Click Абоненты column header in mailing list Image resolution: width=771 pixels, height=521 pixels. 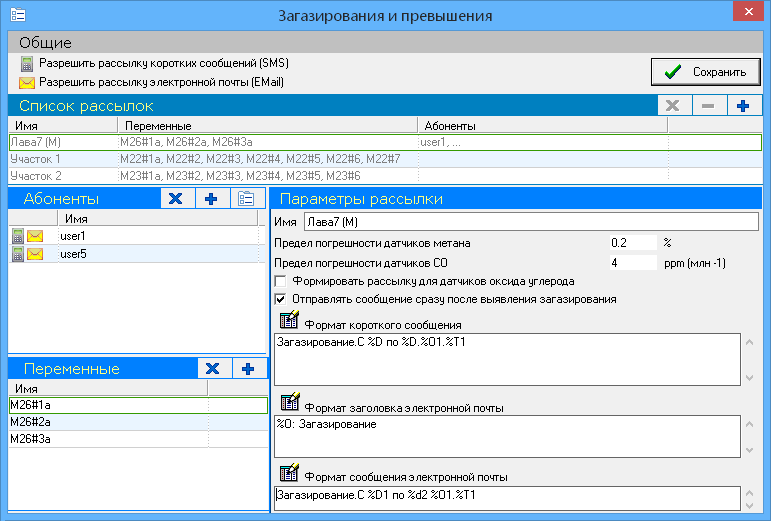pos(543,126)
